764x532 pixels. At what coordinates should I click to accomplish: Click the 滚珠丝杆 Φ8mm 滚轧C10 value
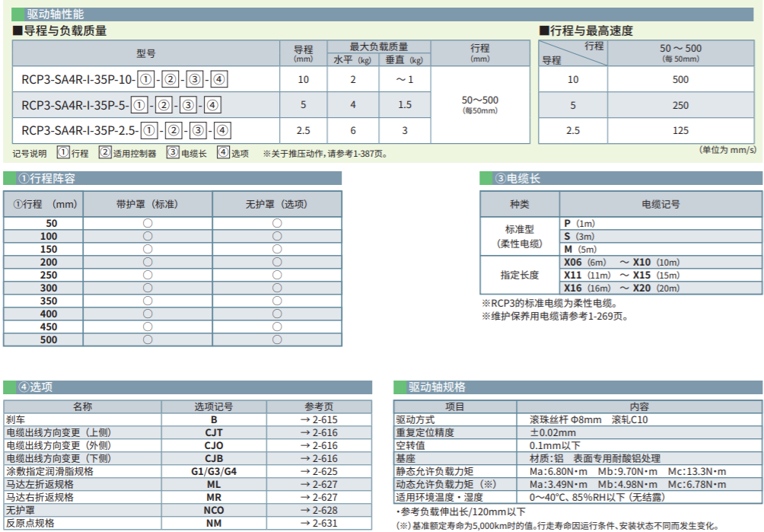[588, 419]
